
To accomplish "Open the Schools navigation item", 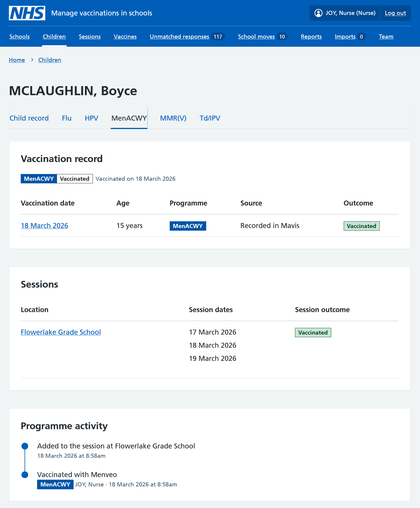I will click(20, 37).
